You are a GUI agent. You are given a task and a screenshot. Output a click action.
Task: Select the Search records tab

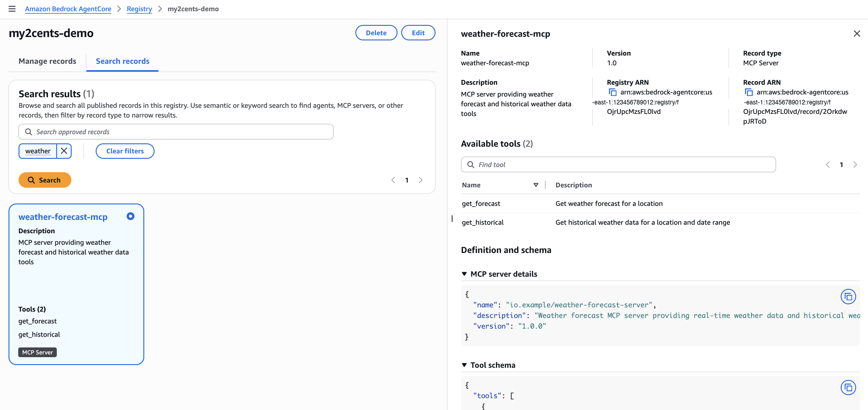tap(122, 61)
